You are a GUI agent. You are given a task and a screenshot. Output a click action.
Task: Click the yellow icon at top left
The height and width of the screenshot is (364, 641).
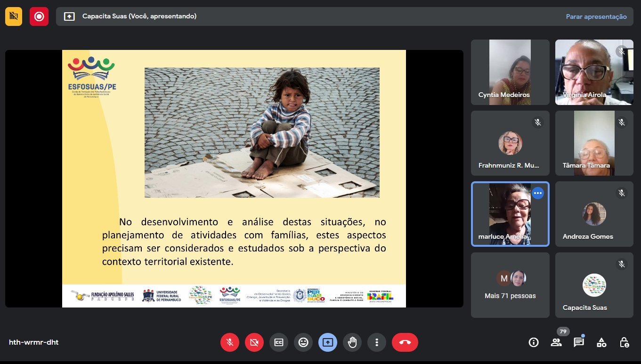[x=14, y=16]
